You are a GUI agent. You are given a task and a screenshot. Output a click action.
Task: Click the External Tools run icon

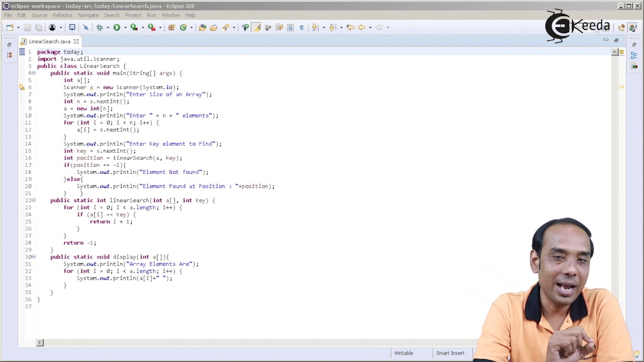pyautogui.click(x=151, y=28)
